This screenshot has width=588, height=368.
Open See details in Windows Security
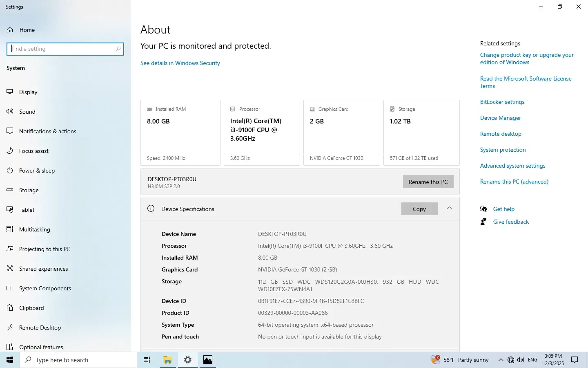tap(180, 63)
